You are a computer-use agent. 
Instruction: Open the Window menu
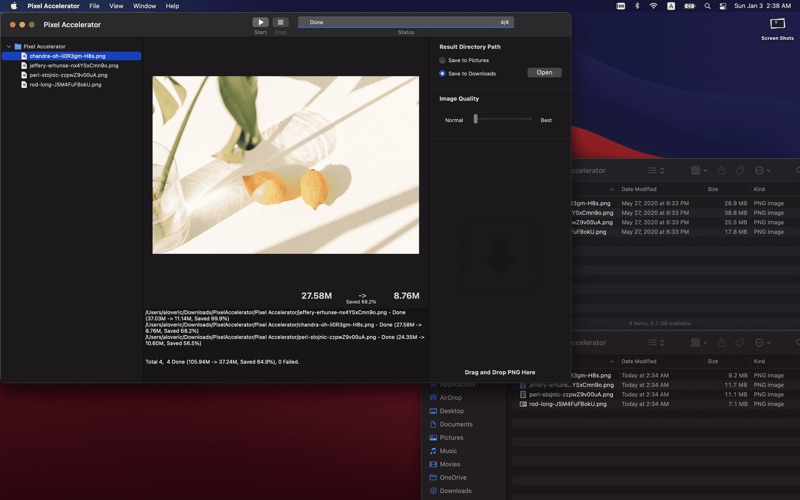coord(144,6)
